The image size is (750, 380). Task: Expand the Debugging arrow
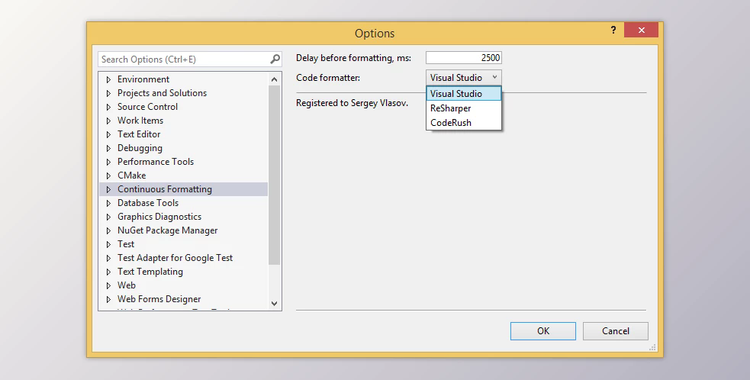click(109, 148)
